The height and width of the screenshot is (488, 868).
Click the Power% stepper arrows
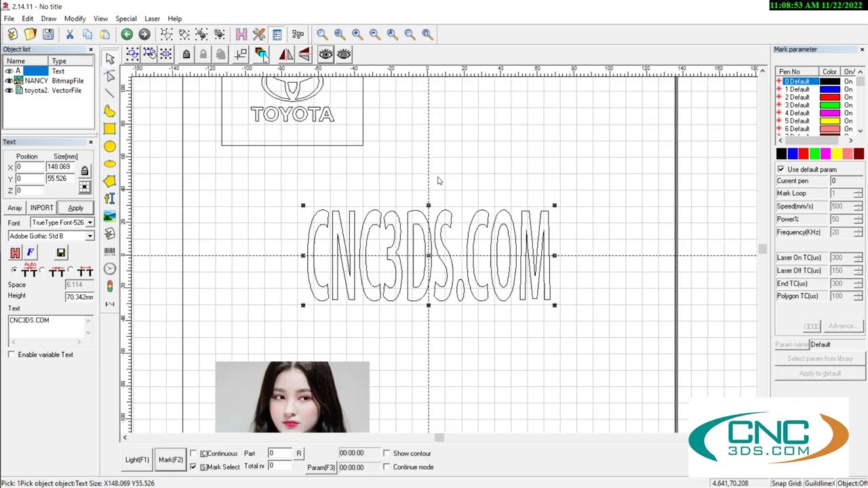(x=859, y=220)
